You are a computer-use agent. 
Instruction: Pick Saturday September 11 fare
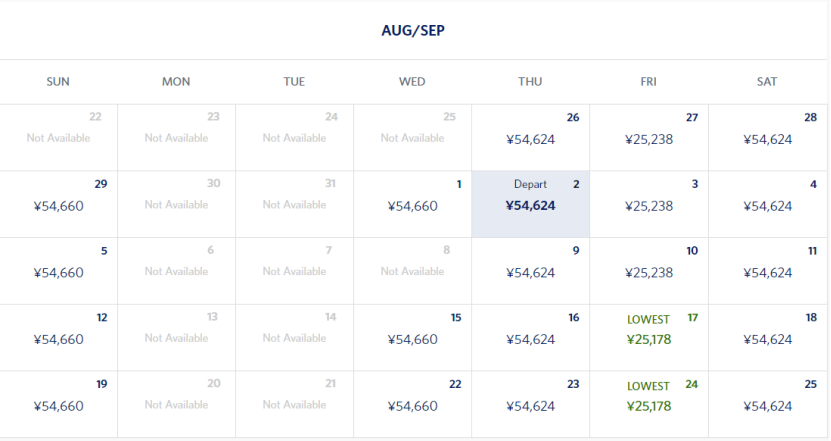(767, 272)
